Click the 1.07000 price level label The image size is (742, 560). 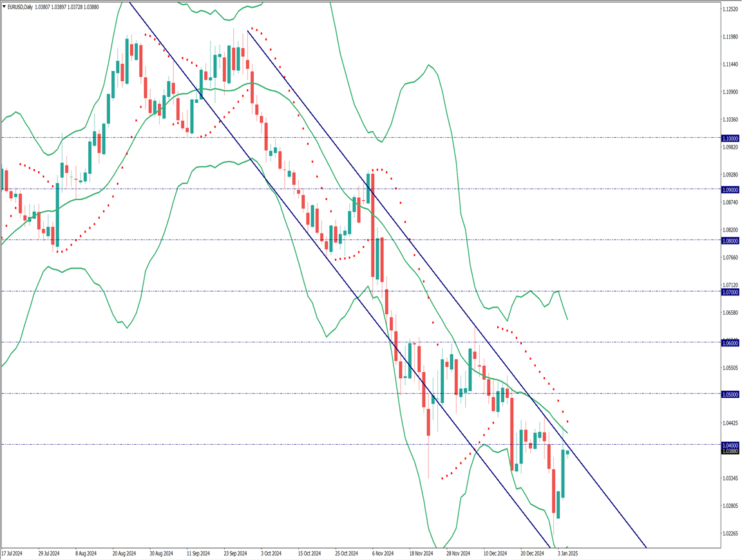[x=730, y=292]
